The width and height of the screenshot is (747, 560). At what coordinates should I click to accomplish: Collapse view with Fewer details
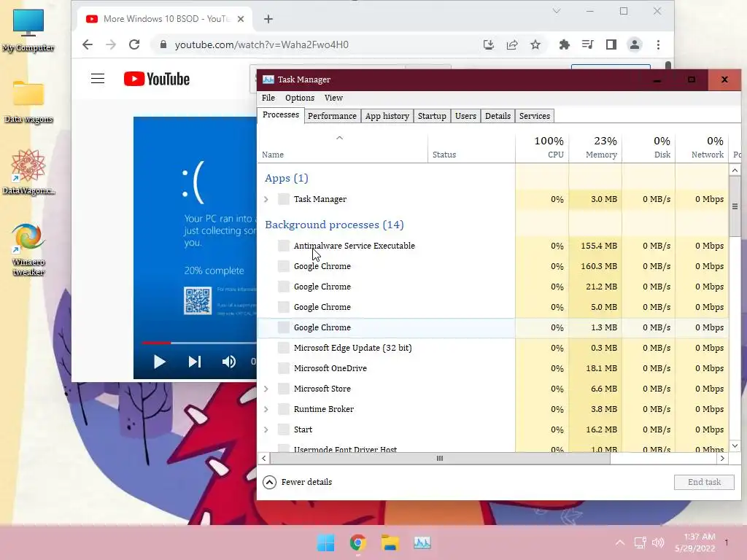298,482
